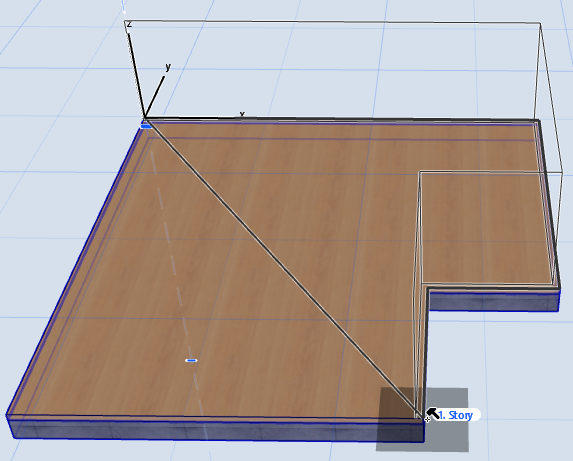Click the blue hotspot on the dashed reference line
573x461 pixels.
(191, 361)
